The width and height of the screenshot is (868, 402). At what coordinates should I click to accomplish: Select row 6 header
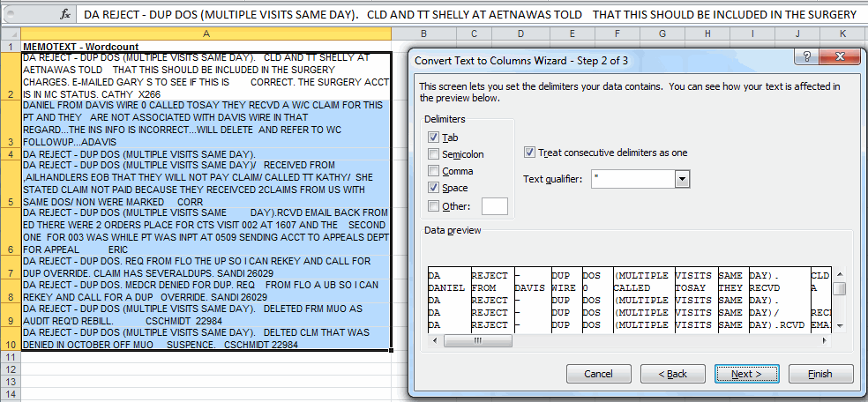coord(11,232)
